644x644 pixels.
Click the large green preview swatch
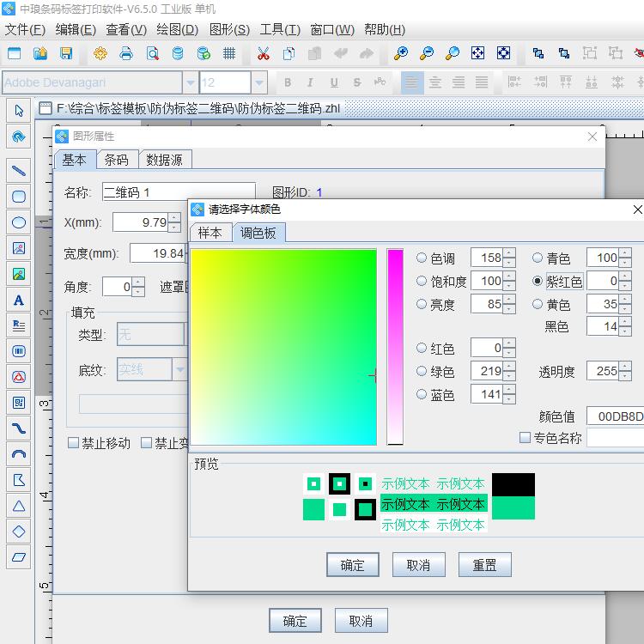click(x=513, y=507)
